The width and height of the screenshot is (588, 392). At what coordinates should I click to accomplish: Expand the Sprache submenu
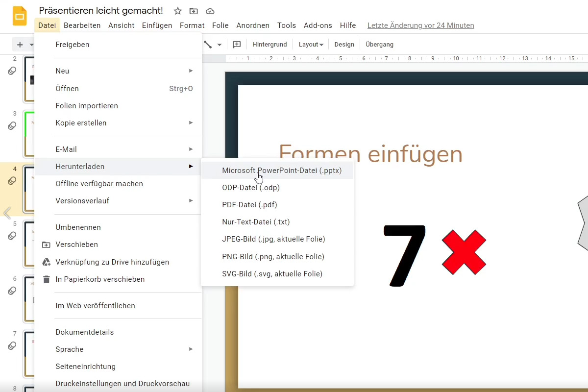(118, 349)
